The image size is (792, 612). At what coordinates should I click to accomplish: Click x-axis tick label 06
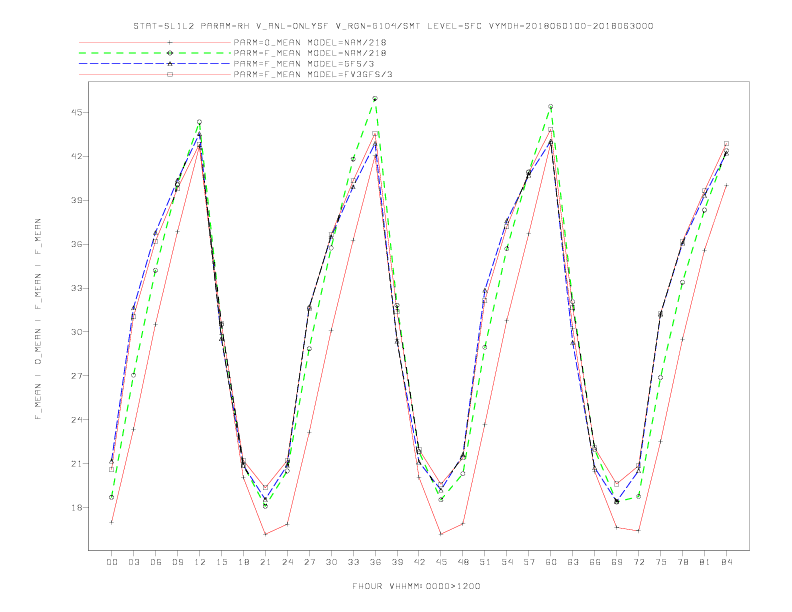tap(156, 562)
